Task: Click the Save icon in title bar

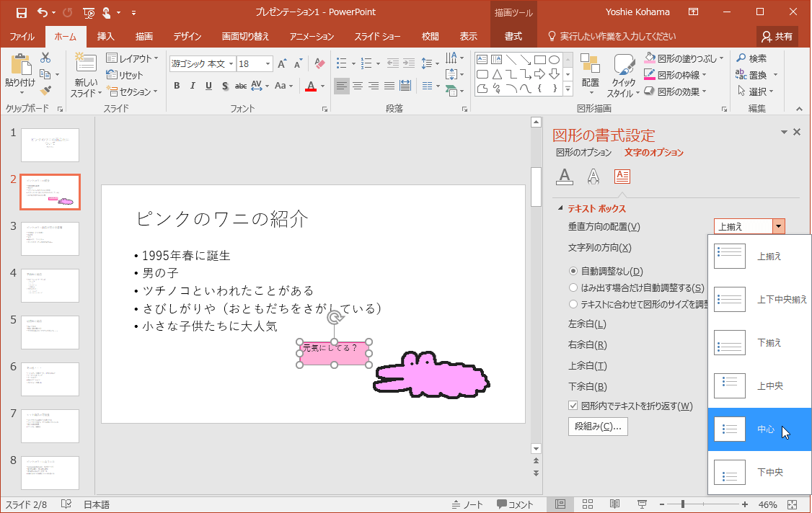Action: [21, 12]
